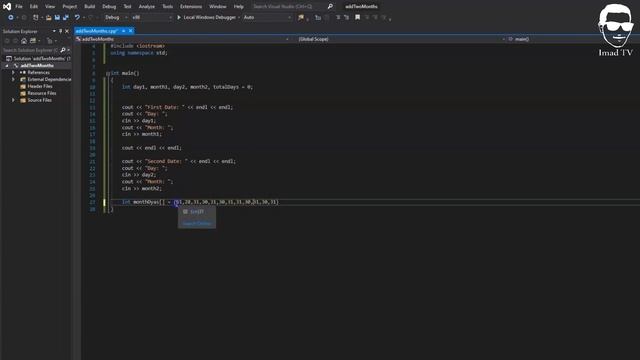Click the Save icon in the toolbar
The image size is (640, 360).
57,18
